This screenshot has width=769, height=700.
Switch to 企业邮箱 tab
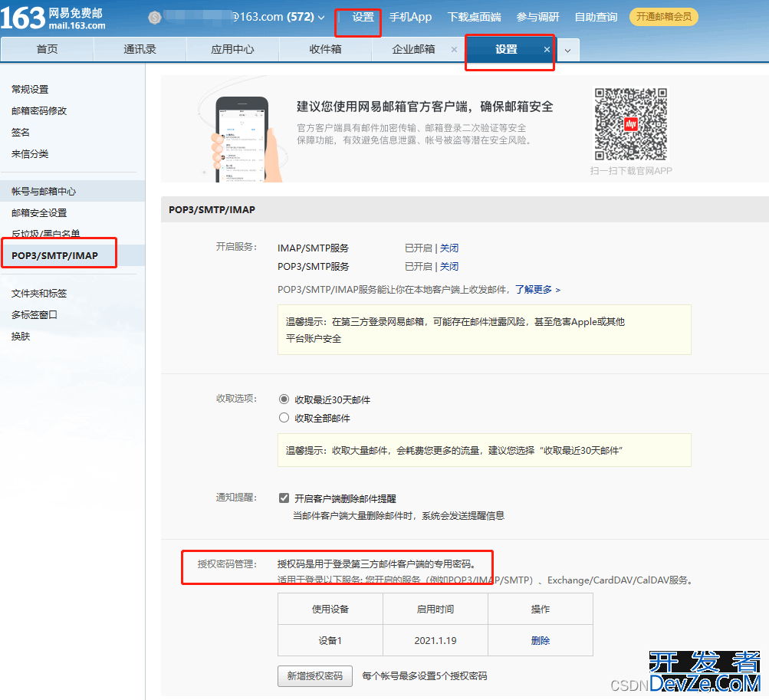pos(413,49)
